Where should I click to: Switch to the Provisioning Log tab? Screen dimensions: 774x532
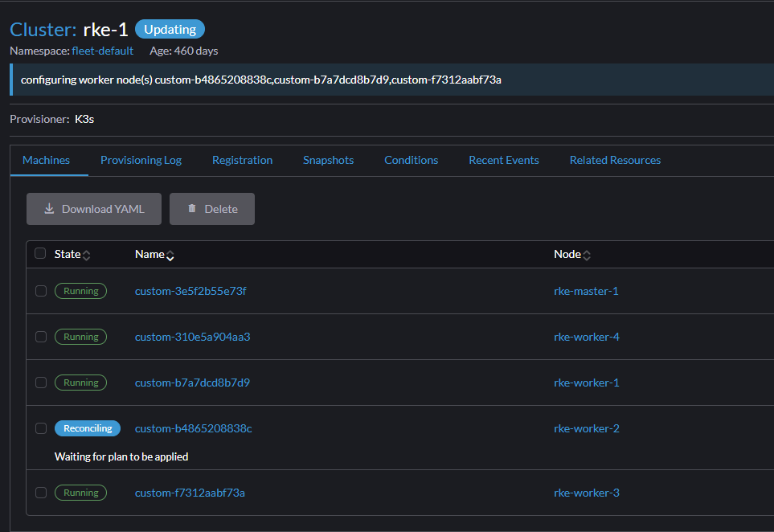pyautogui.click(x=141, y=160)
